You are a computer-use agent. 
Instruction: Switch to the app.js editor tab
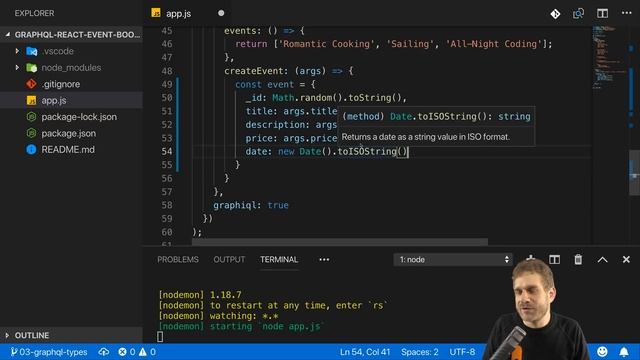click(178, 13)
